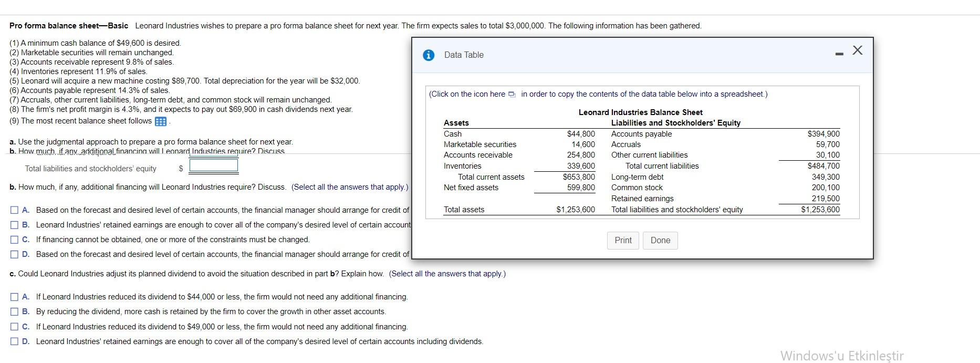Check part c option B about reducing the dividend

[15, 312]
